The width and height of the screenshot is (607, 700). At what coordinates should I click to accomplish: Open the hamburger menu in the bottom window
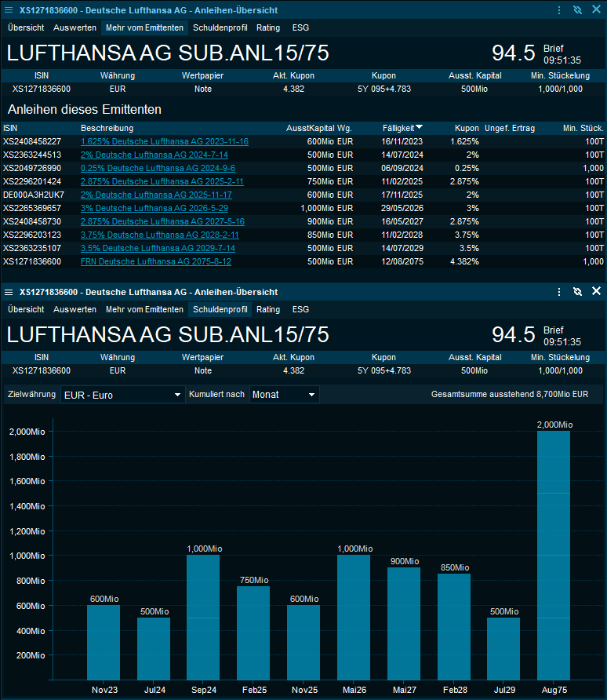click(x=9, y=292)
